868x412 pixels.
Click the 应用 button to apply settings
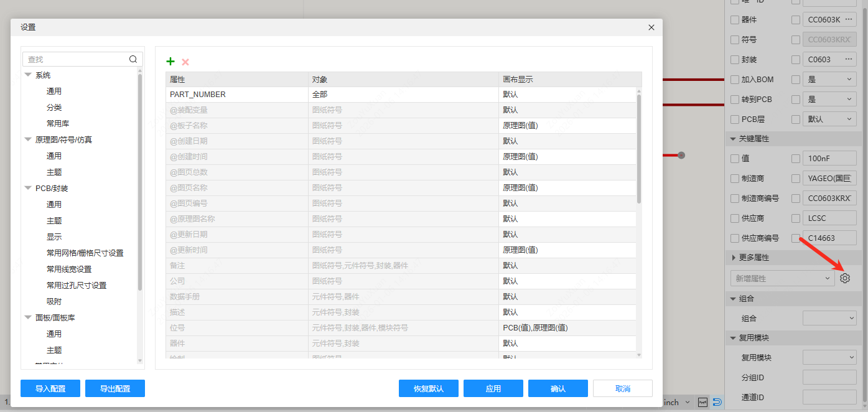tap(493, 388)
